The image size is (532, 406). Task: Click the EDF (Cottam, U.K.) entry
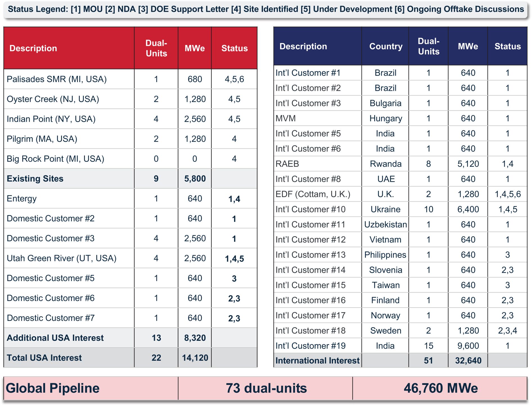coord(318,194)
